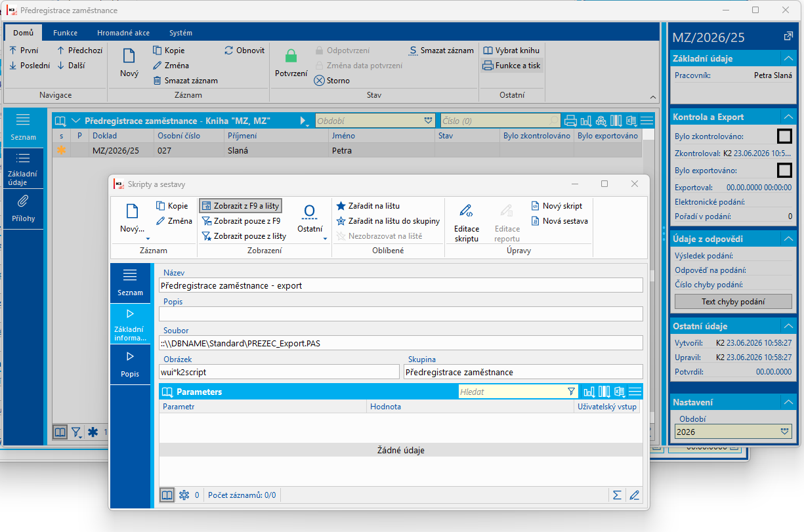Click the Text chyby podání button

(x=733, y=302)
